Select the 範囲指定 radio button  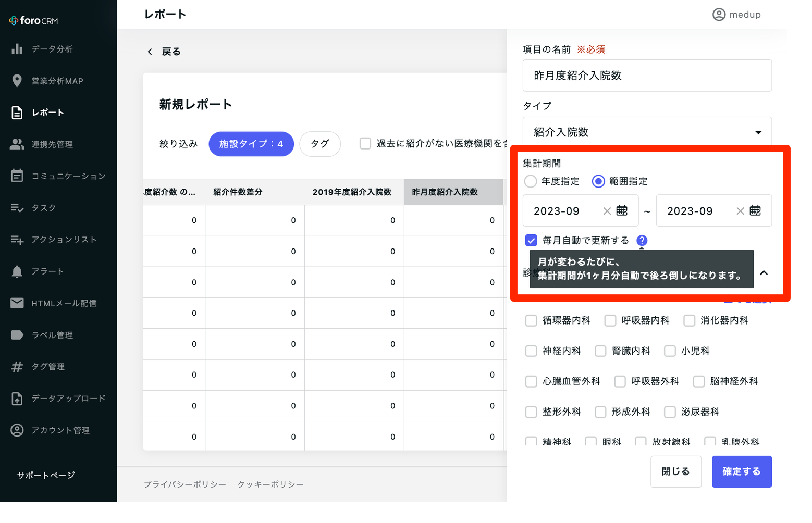[598, 181]
